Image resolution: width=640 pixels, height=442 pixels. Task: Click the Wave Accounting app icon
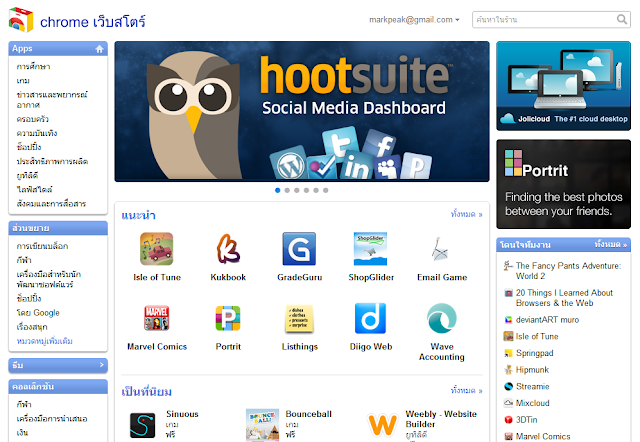[442, 318]
